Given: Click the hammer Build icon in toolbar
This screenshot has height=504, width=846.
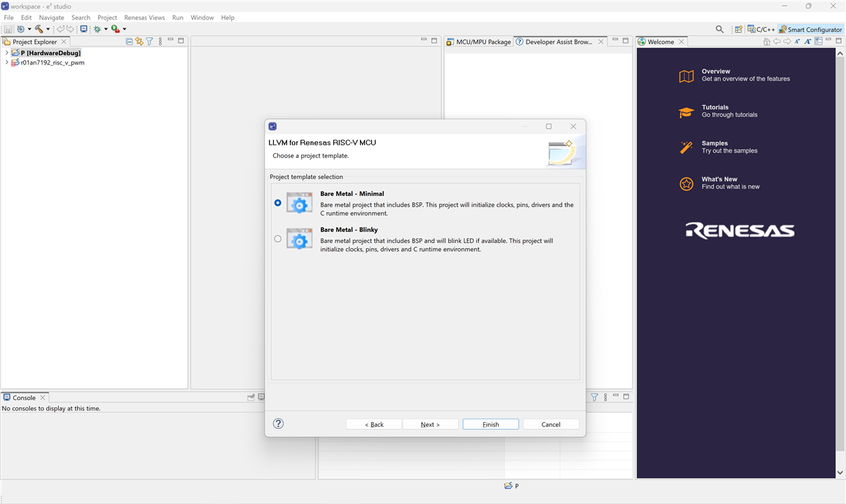Looking at the screenshot, I should click(39, 29).
